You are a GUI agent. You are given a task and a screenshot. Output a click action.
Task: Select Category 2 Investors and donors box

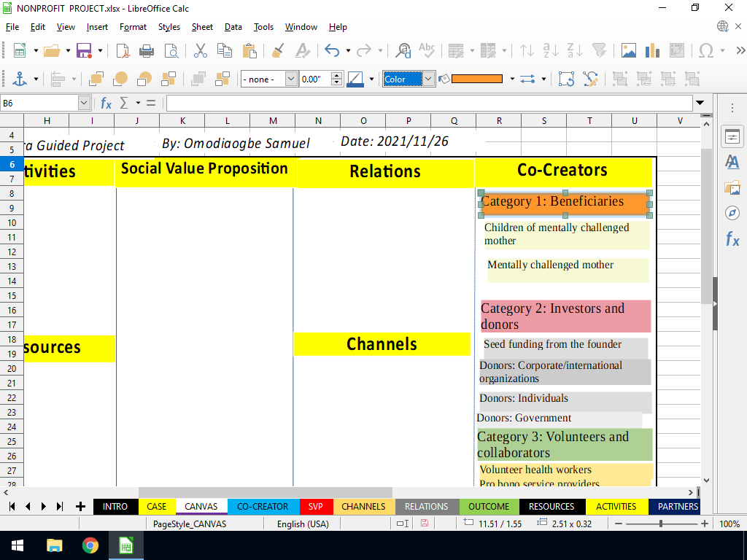click(x=565, y=316)
